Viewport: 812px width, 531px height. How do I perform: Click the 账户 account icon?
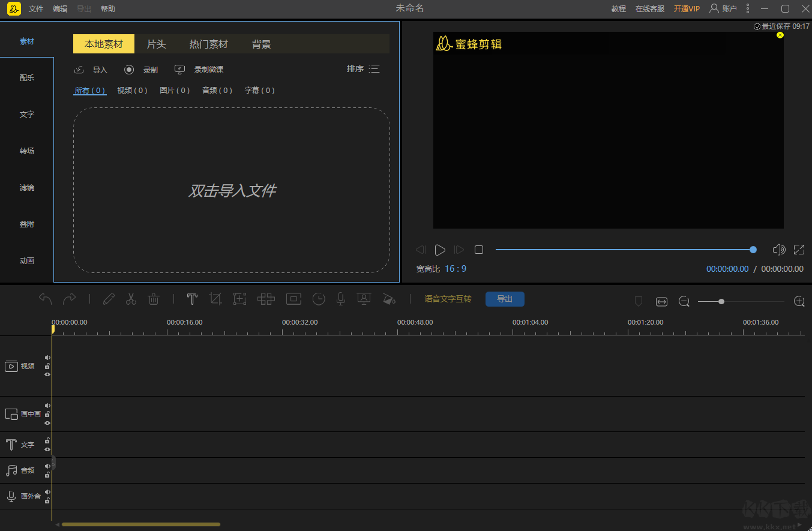point(714,8)
